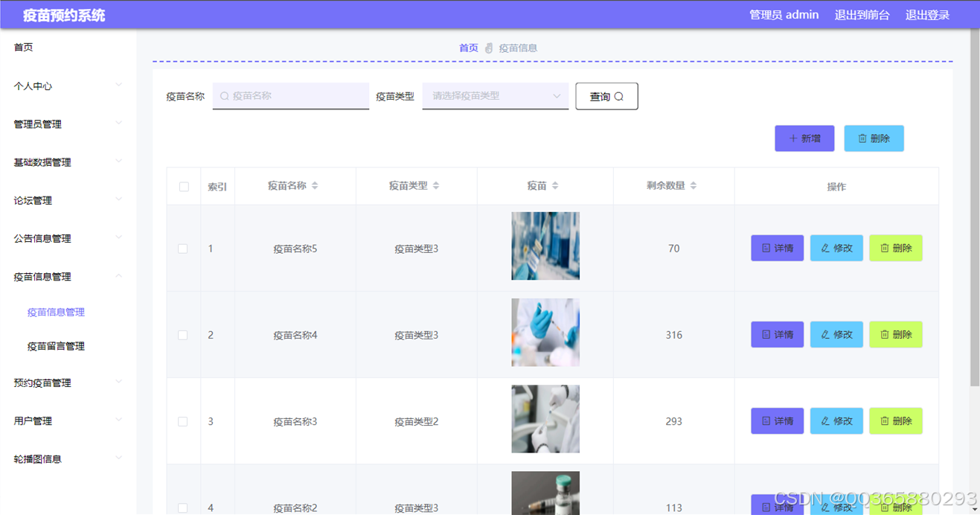Screen dimensions: 980x515
Task: Expand the 论坛管理 sidebar menu
Action: [68, 200]
